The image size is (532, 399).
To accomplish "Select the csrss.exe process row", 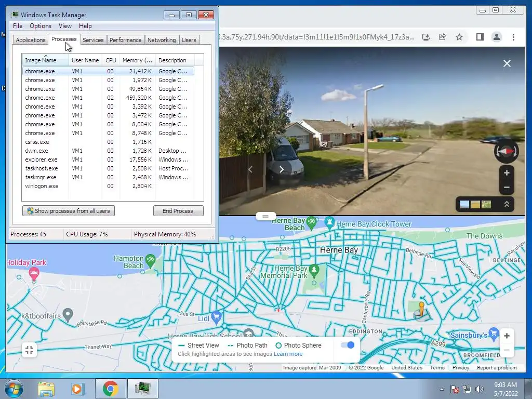I will pos(108,142).
